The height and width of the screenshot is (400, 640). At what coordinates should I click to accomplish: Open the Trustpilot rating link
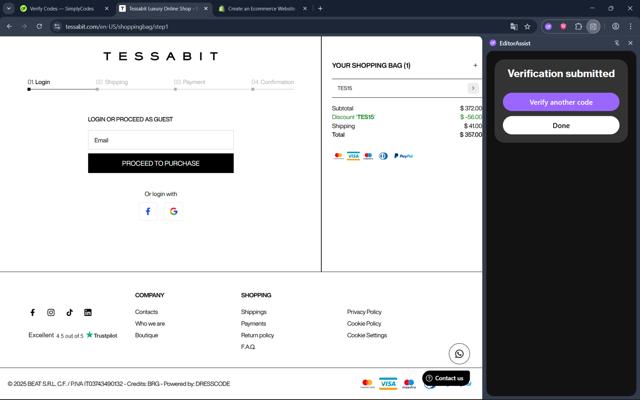73,335
